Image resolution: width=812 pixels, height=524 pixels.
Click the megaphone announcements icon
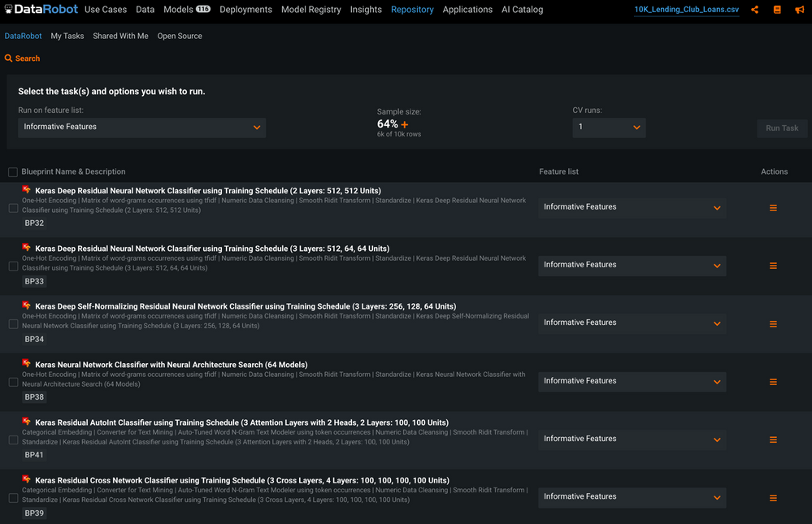coord(800,10)
